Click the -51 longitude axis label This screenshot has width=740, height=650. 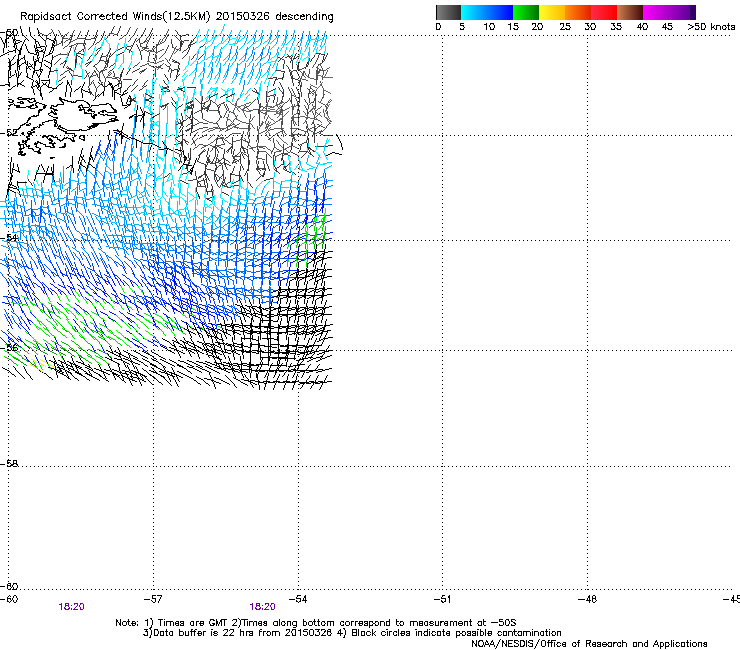[442, 599]
